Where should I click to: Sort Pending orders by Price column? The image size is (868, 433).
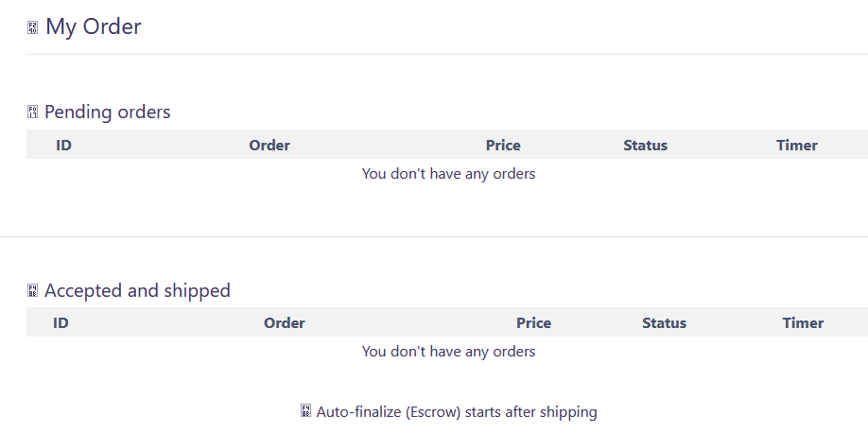point(503,145)
